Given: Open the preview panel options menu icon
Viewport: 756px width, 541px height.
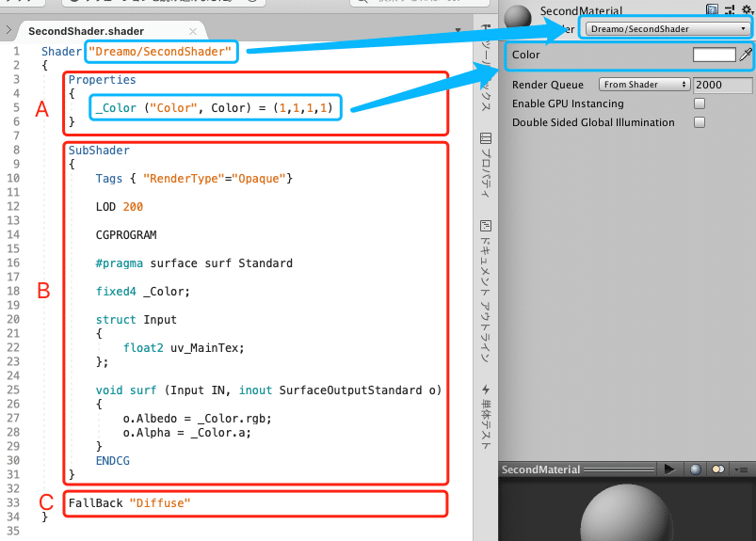Looking at the screenshot, I should point(742,469).
